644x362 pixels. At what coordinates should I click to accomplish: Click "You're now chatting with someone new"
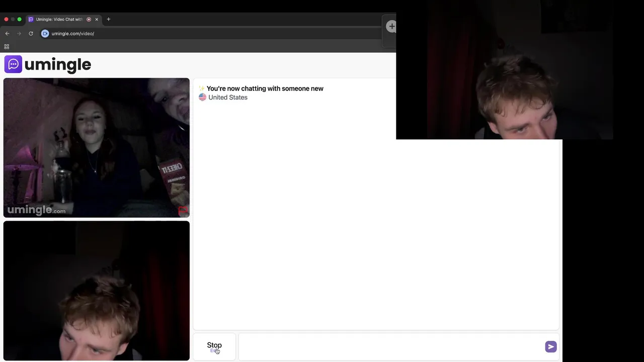click(x=265, y=88)
